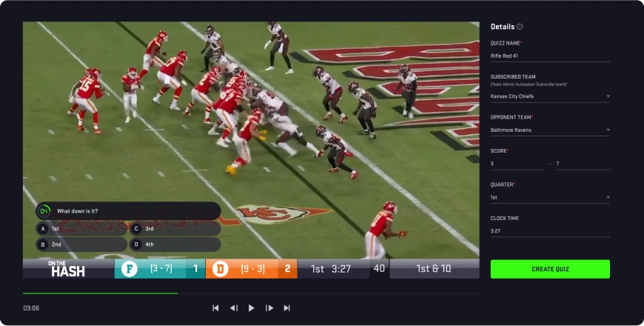Open the Subscribed Team dropdown
This screenshot has height=326, width=644.
tap(550, 96)
